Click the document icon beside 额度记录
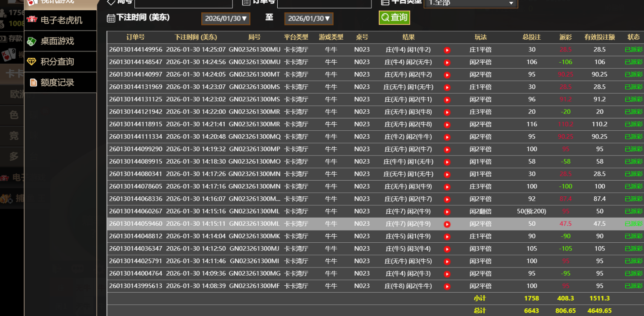 (33, 82)
